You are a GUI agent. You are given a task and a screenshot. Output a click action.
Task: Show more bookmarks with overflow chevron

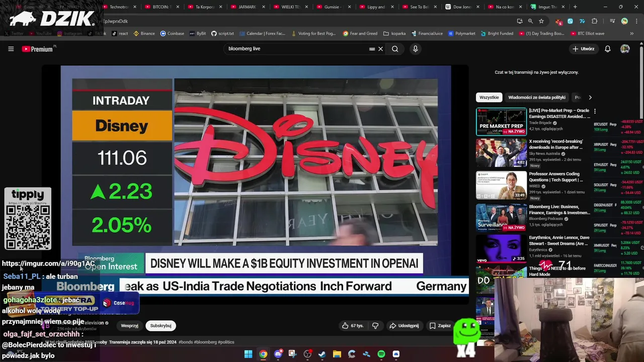coord(632,34)
